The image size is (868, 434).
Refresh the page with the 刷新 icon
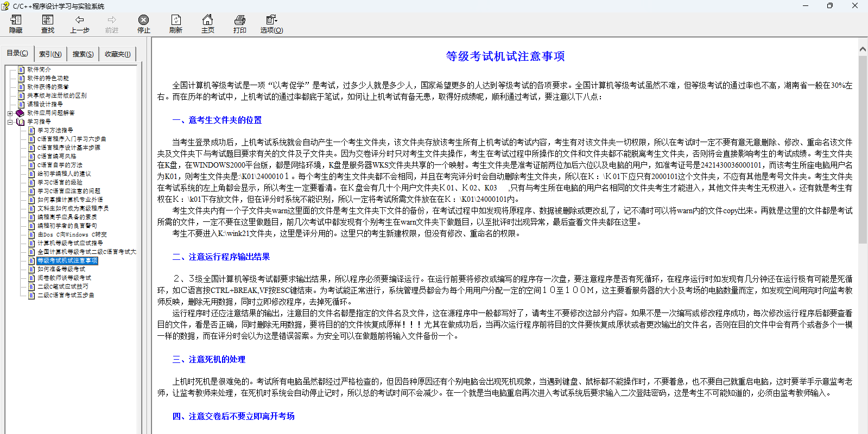tap(176, 20)
